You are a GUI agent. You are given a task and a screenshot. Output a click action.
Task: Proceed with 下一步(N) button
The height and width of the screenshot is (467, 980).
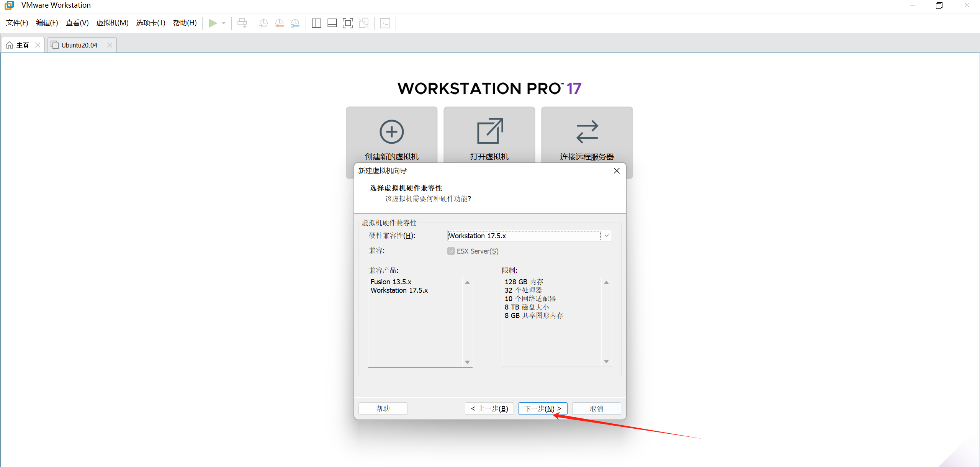point(543,409)
